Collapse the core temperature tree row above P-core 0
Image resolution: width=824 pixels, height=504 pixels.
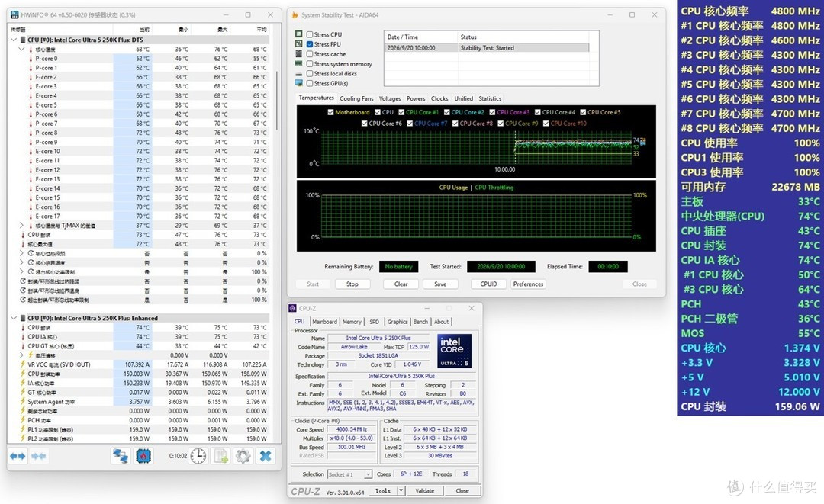pyautogui.click(x=21, y=50)
